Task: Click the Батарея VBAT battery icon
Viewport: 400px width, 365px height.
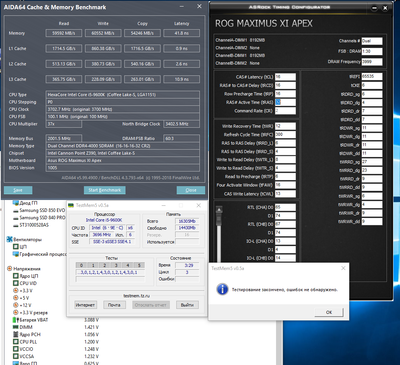Action: coord(14,320)
